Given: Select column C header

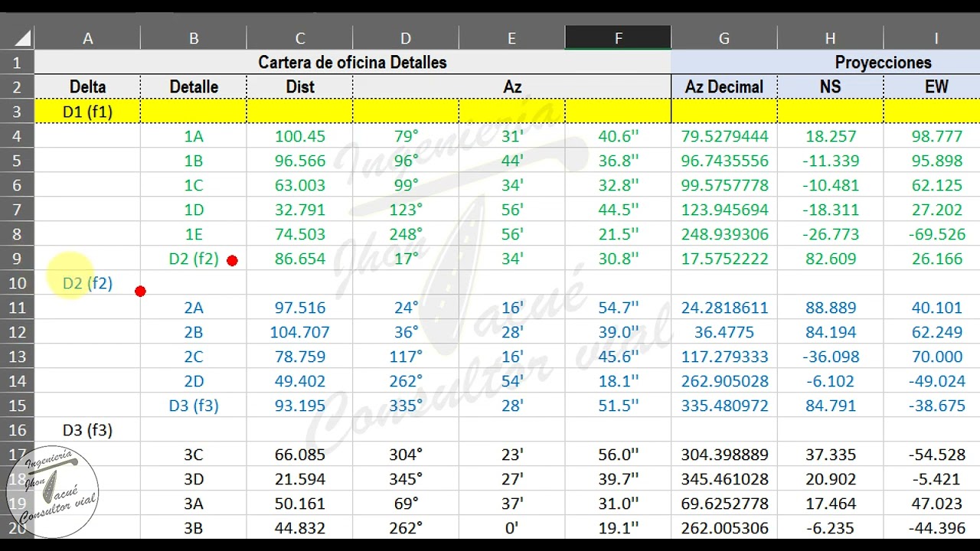Looking at the screenshot, I should pyautogui.click(x=299, y=38).
